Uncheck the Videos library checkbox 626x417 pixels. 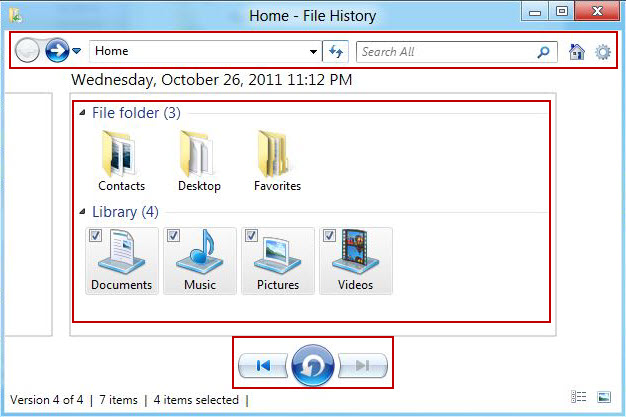[x=329, y=235]
